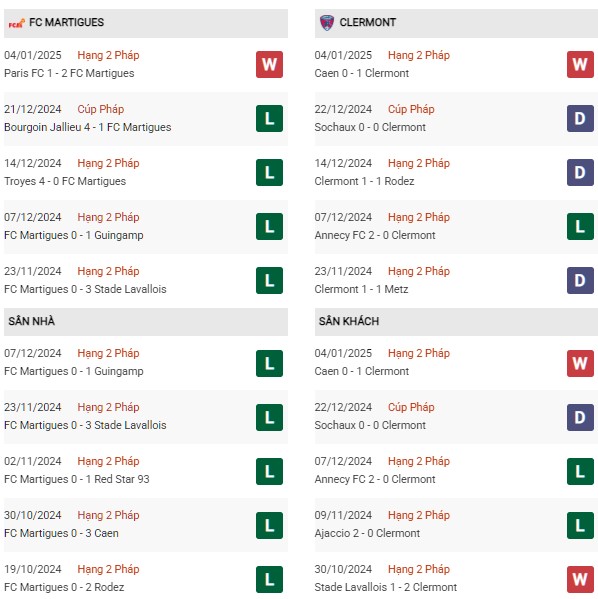Click the W badge for Paris FC match
The image size is (598, 599).
pos(269,64)
